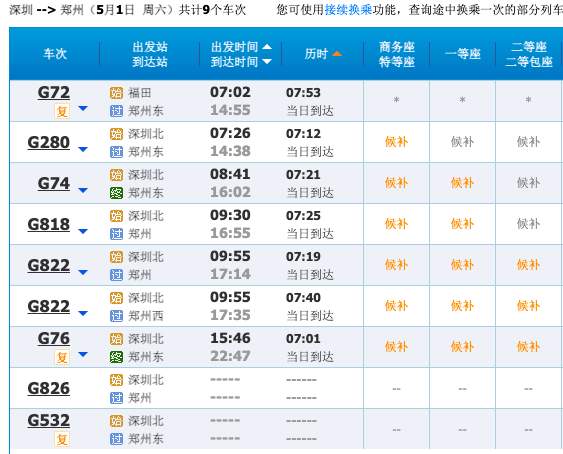The image size is (563, 454).
Task: Click the 复 icon under train G76
Action: (62, 357)
